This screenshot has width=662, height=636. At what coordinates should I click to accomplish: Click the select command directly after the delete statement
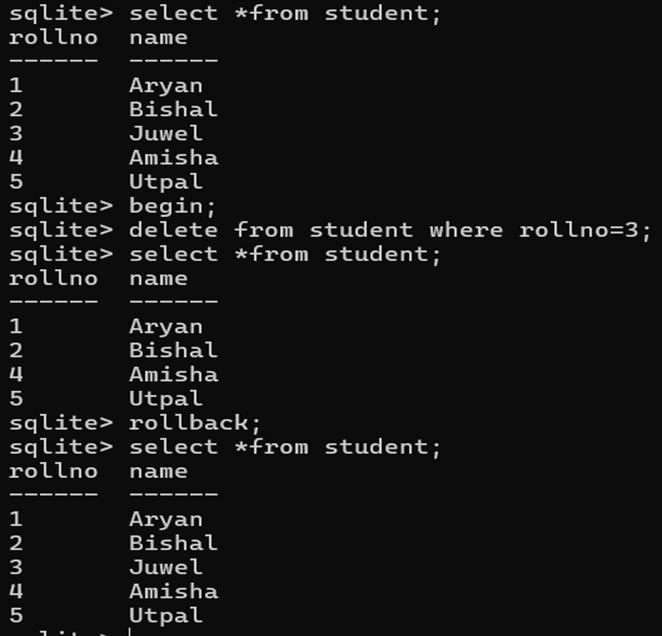[285, 255]
